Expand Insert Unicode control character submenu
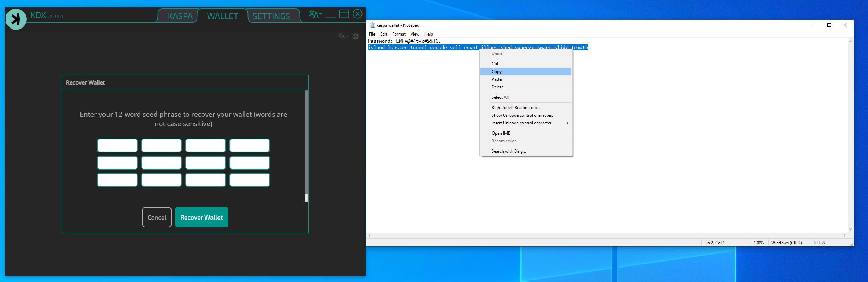The width and height of the screenshot is (868, 282). (x=526, y=123)
